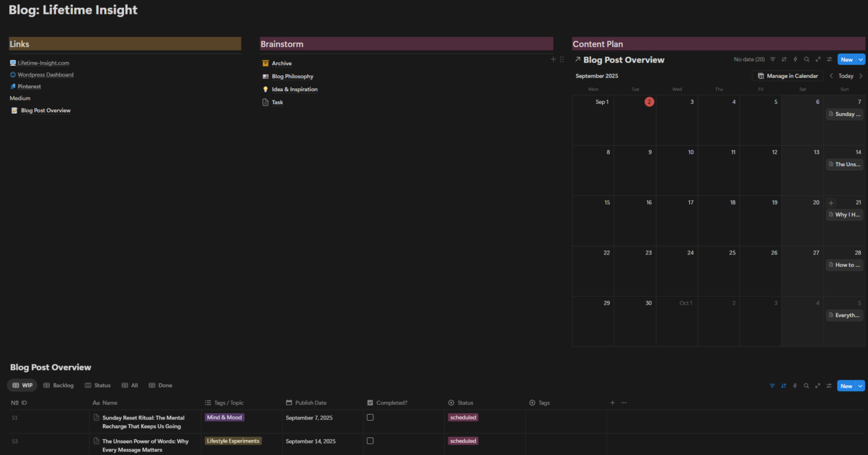Add a new property with the plus icon

(612, 403)
